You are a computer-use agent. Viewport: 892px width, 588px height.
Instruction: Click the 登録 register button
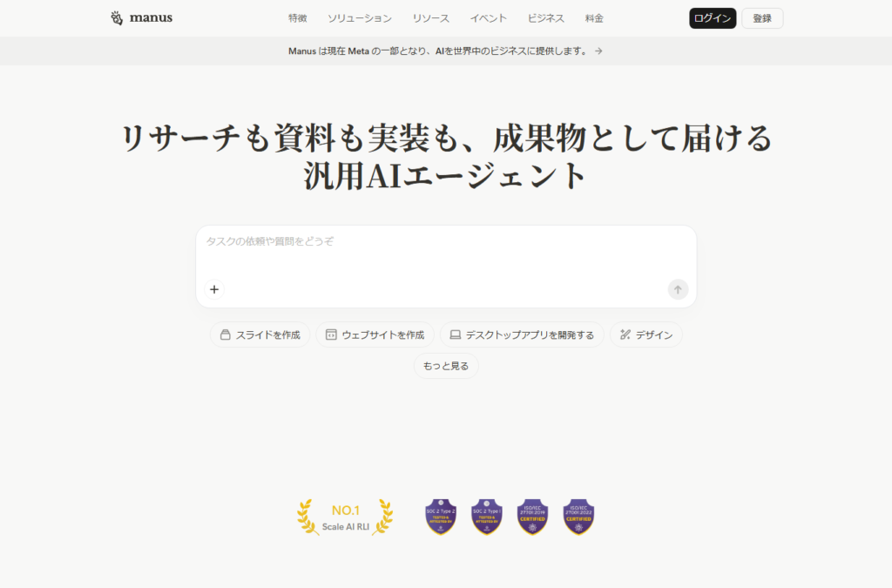click(762, 18)
